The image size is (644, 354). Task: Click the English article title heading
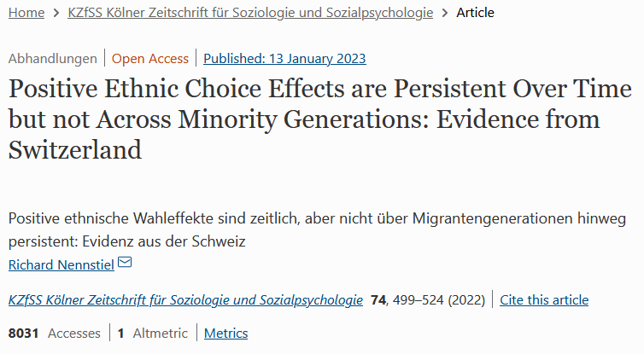click(320, 119)
